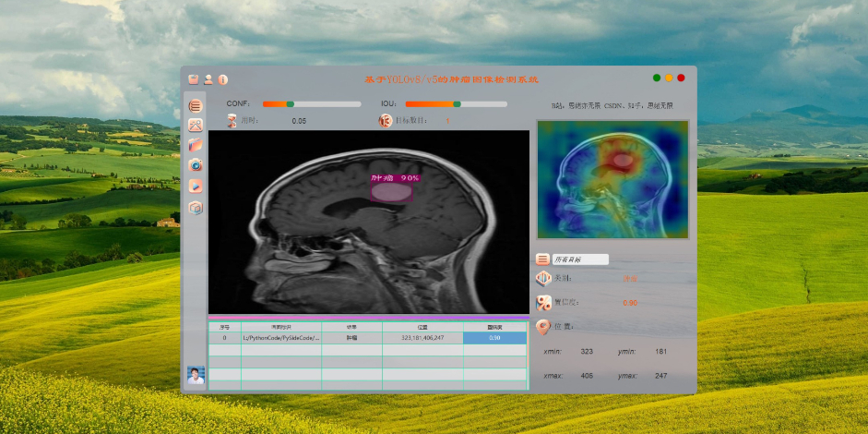The image size is (868, 434).
Task: Click the elapsed time value 0.05
Action: point(299,121)
